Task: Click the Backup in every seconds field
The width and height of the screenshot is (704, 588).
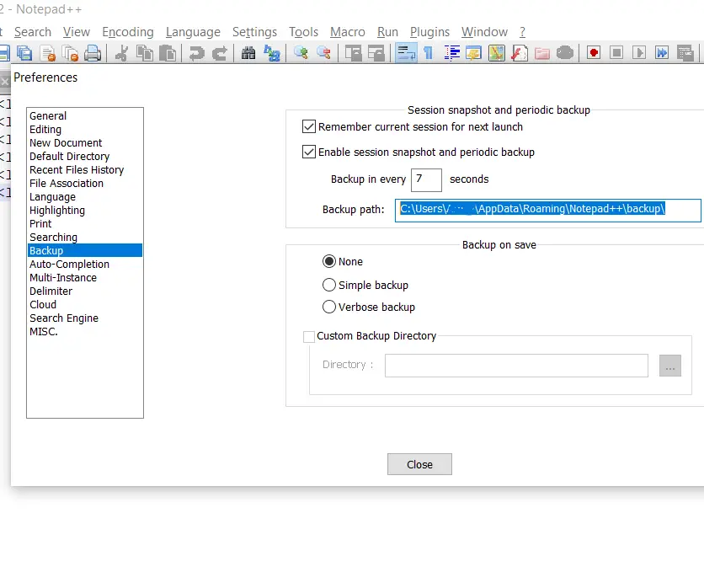Action: 427,179
